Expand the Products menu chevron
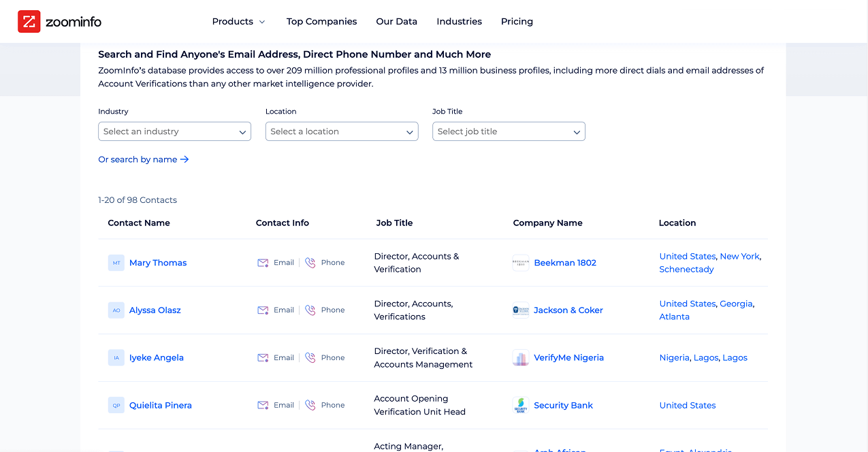 click(x=262, y=22)
